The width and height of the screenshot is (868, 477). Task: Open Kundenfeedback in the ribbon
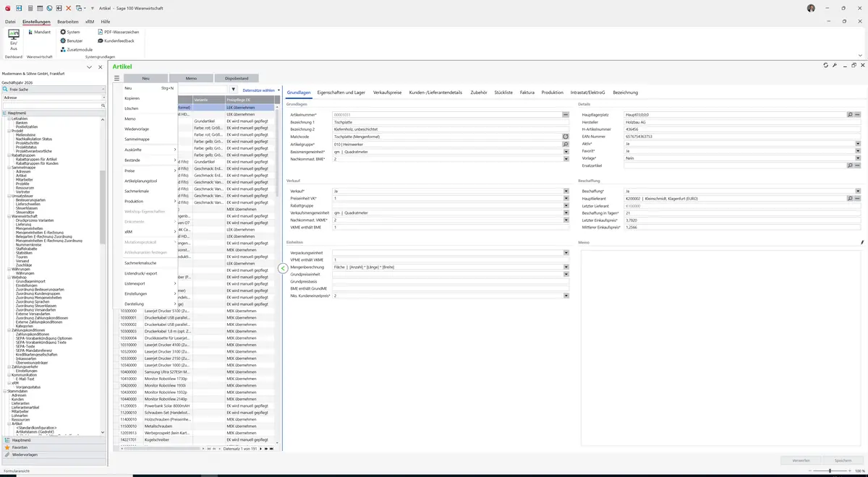(116, 40)
